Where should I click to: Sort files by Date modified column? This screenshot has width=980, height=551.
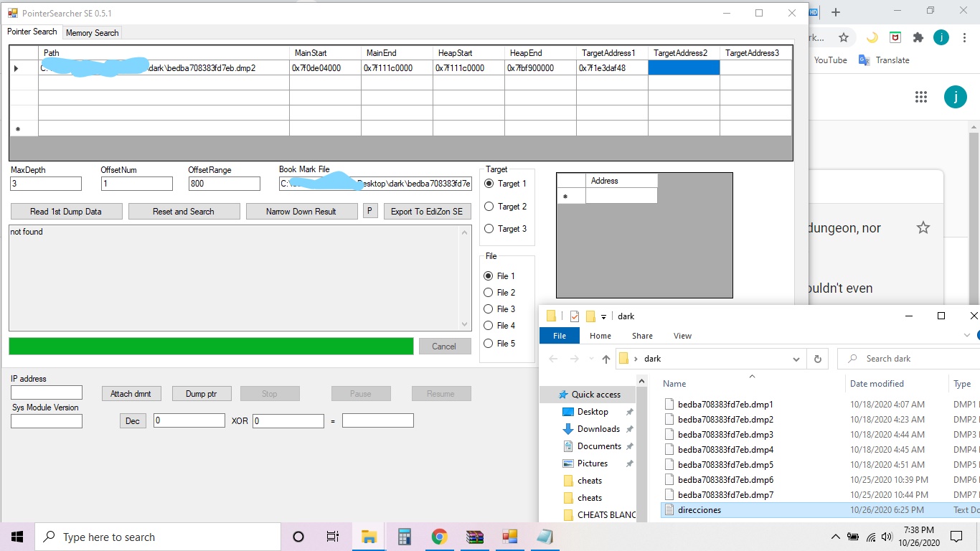click(x=877, y=384)
